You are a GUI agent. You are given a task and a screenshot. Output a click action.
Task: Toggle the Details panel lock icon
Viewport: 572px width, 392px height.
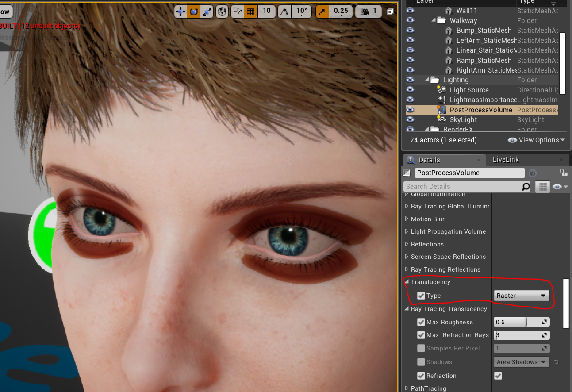coord(563,173)
